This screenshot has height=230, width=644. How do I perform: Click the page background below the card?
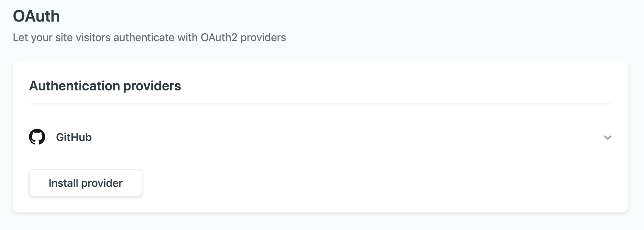click(320, 223)
